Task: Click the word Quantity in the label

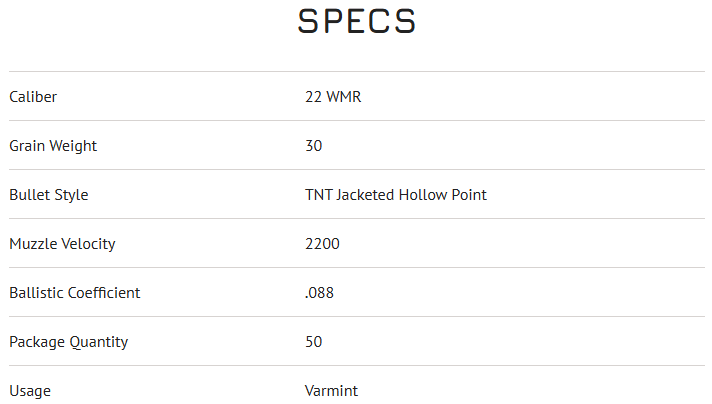Action: click(99, 342)
